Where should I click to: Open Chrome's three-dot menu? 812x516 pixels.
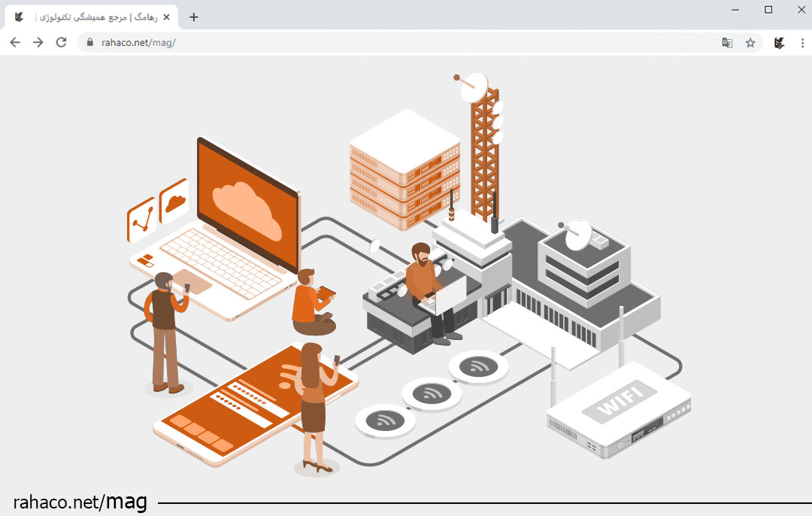click(x=802, y=43)
